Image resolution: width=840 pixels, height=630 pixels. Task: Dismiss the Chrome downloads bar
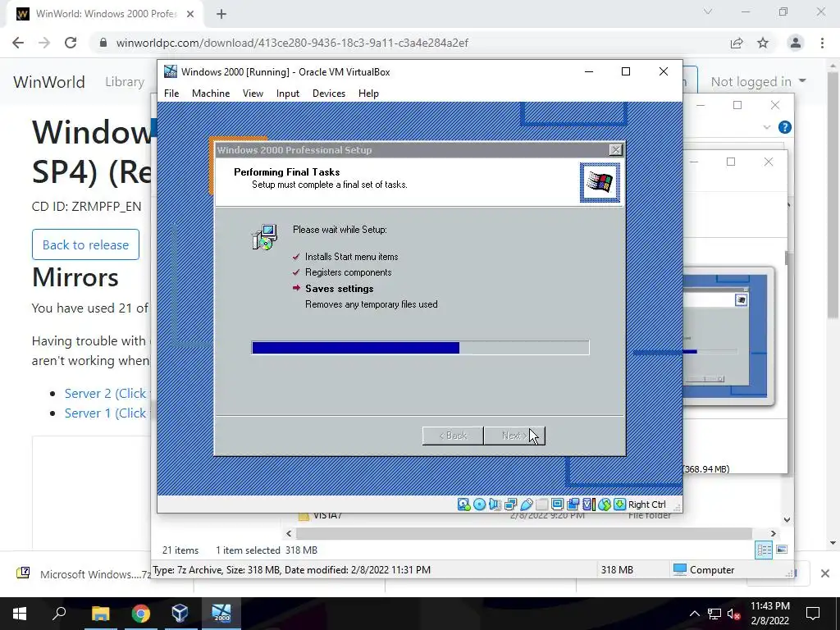(x=825, y=573)
